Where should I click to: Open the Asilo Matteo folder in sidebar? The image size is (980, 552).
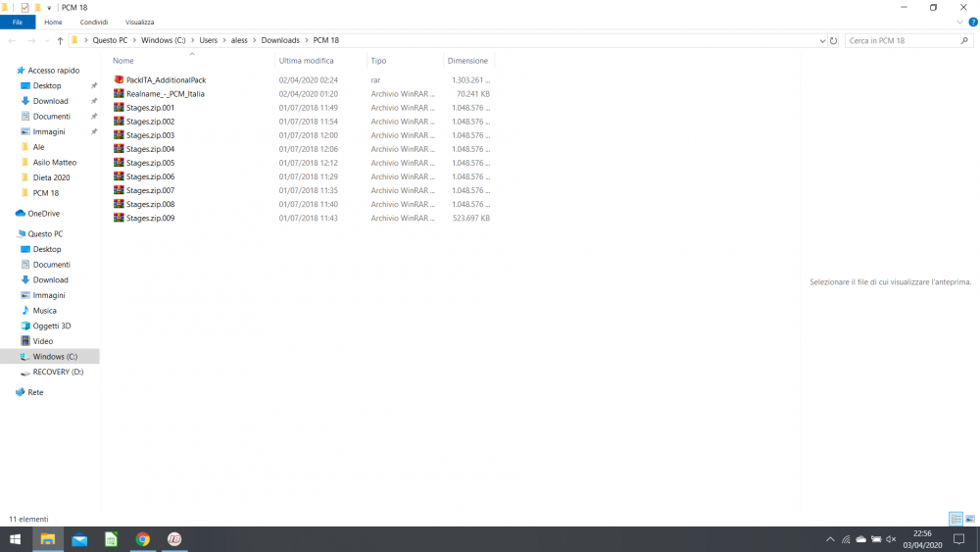pyautogui.click(x=54, y=163)
